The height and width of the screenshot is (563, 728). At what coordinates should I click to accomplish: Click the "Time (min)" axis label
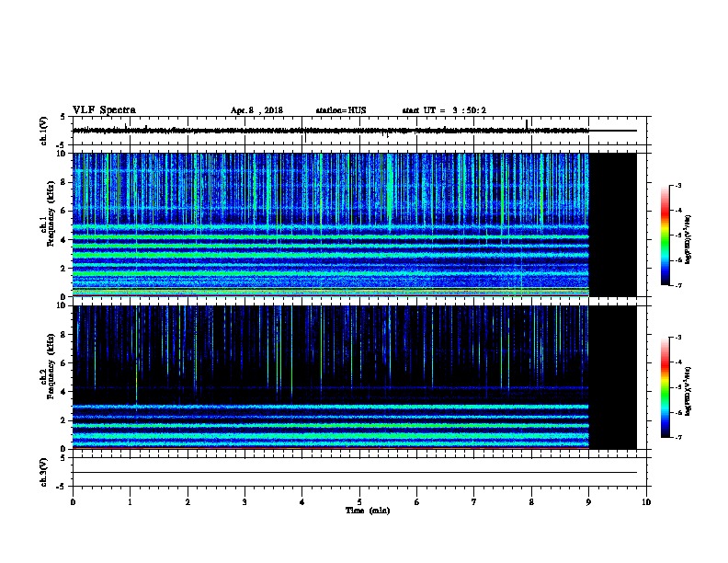click(368, 511)
